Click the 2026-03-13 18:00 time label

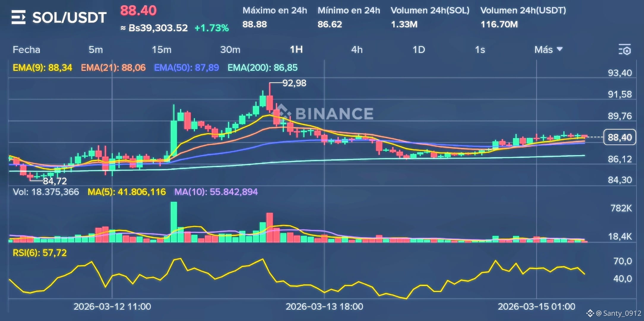click(324, 306)
